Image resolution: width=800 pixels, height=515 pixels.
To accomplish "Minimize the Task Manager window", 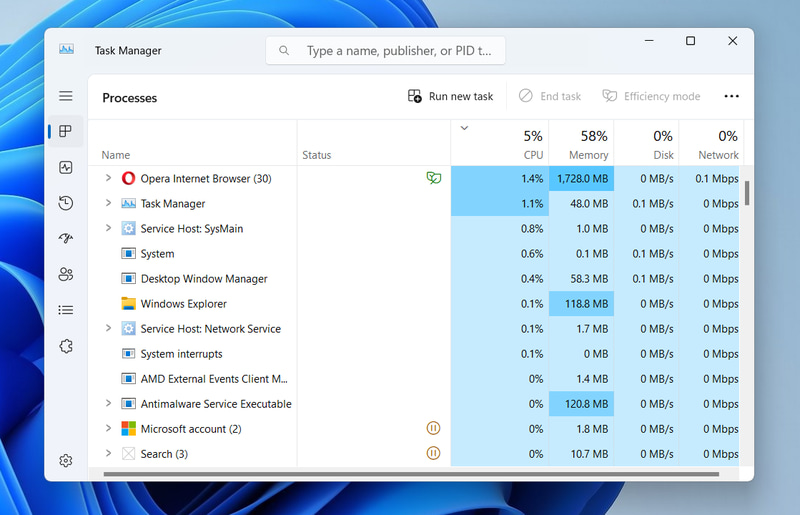I will 649,40.
